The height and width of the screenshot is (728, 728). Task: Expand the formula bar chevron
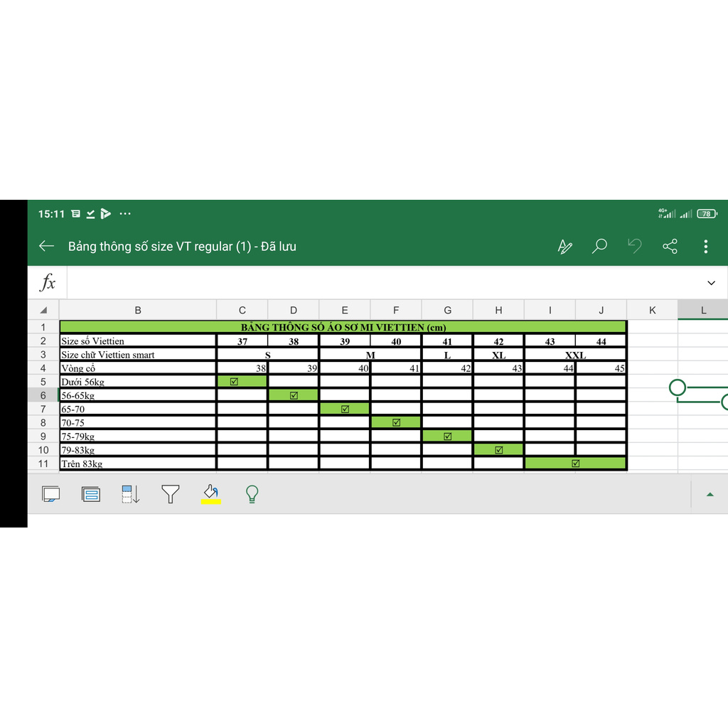pos(711,283)
